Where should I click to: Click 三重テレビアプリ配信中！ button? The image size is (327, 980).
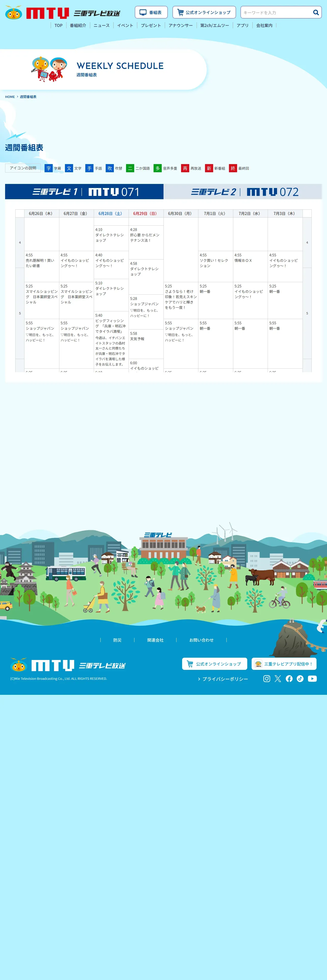284,664
